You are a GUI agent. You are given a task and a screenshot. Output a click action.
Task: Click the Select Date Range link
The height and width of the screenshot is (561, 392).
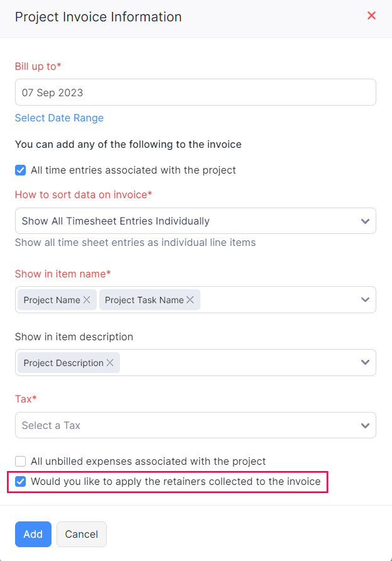[59, 118]
